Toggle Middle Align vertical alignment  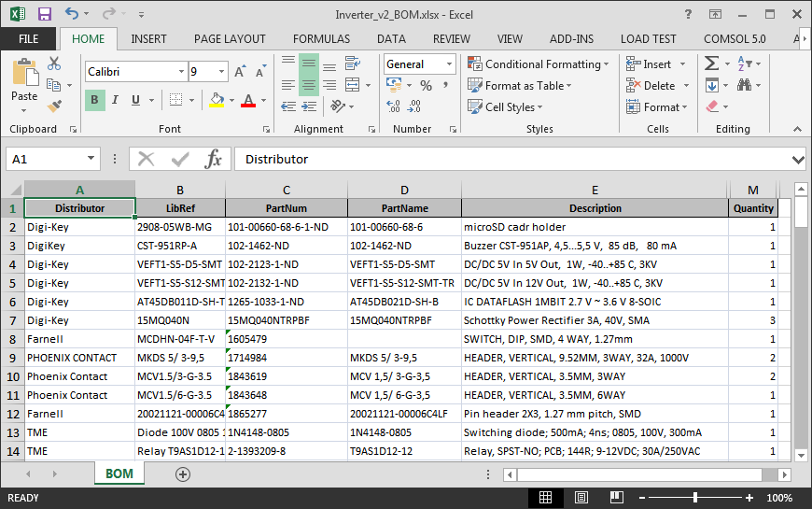(309, 64)
